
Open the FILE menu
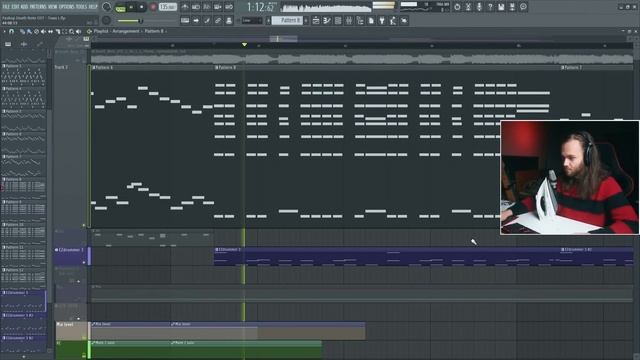point(6,7)
